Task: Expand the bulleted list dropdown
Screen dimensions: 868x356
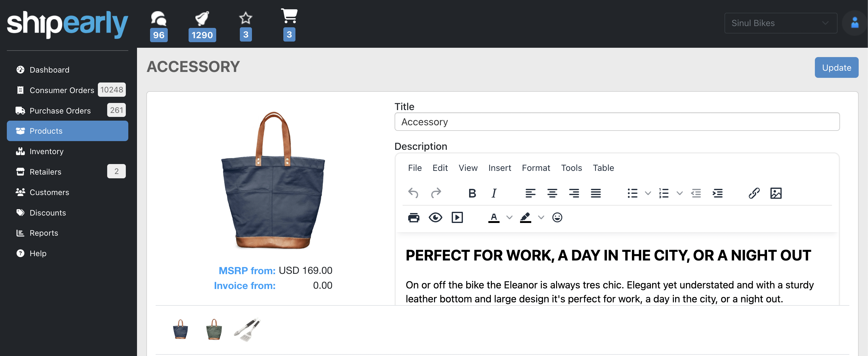Action: click(x=646, y=193)
